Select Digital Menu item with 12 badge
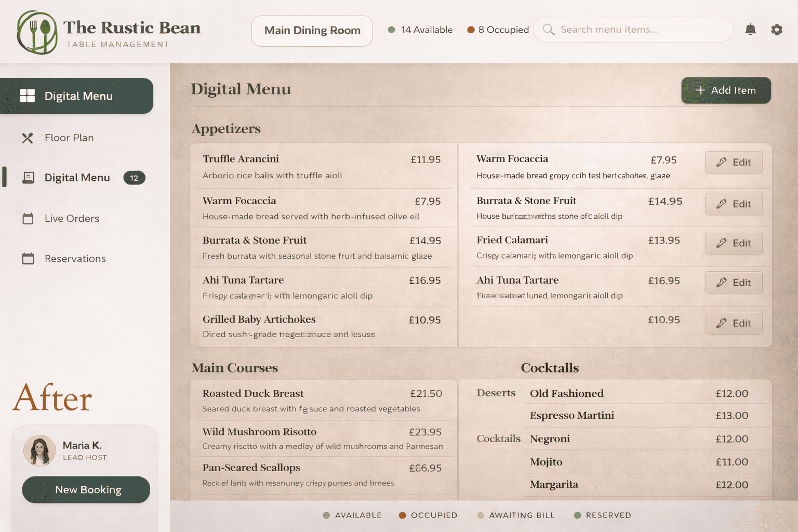 pyautogui.click(x=77, y=178)
